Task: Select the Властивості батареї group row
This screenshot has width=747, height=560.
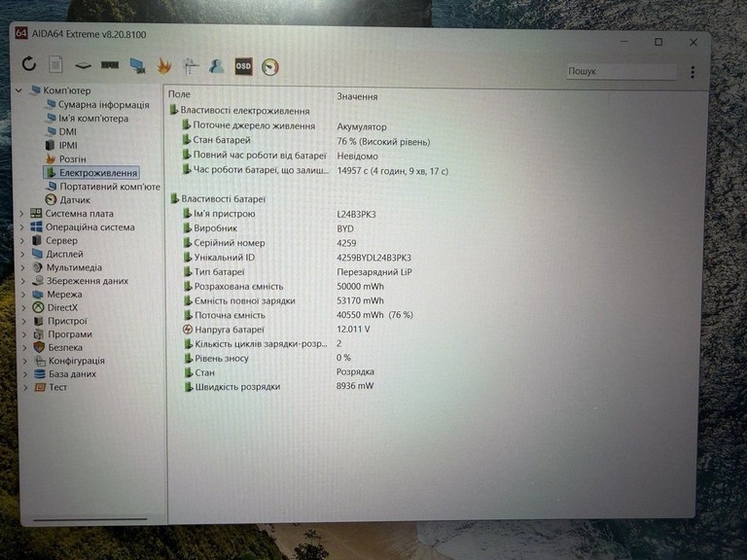Action: coord(218,199)
